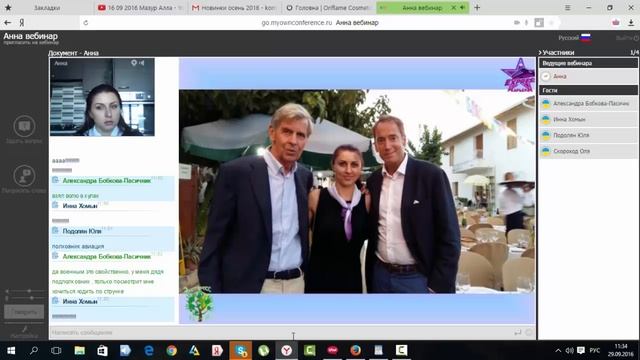Click Анна's webcam video thumbnail
The image size is (640, 360).
coord(102,97)
